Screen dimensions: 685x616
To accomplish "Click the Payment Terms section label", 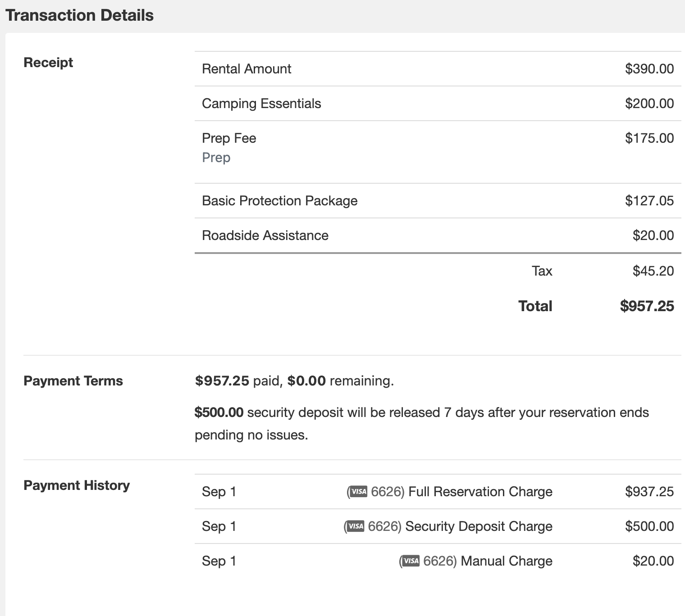I will [73, 381].
